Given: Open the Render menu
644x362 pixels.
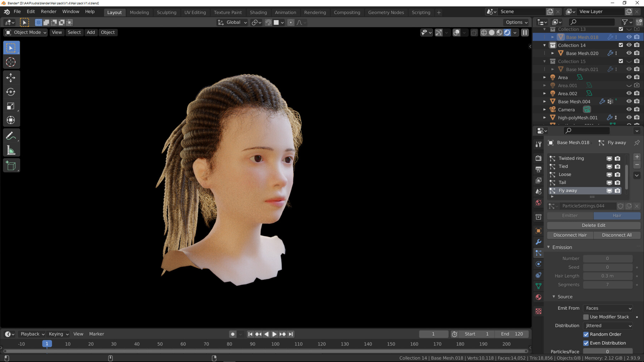Looking at the screenshot, I should pyautogui.click(x=49, y=11).
